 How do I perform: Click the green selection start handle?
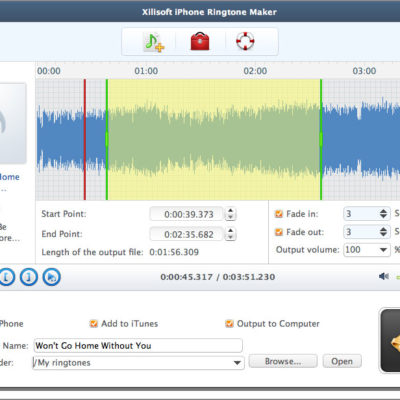(x=107, y=139)
